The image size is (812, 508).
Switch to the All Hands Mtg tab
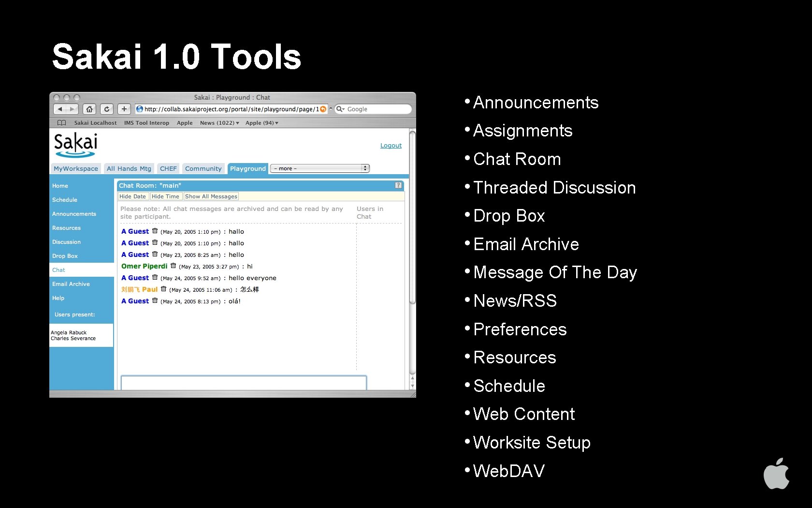click(x=129, y=168)
